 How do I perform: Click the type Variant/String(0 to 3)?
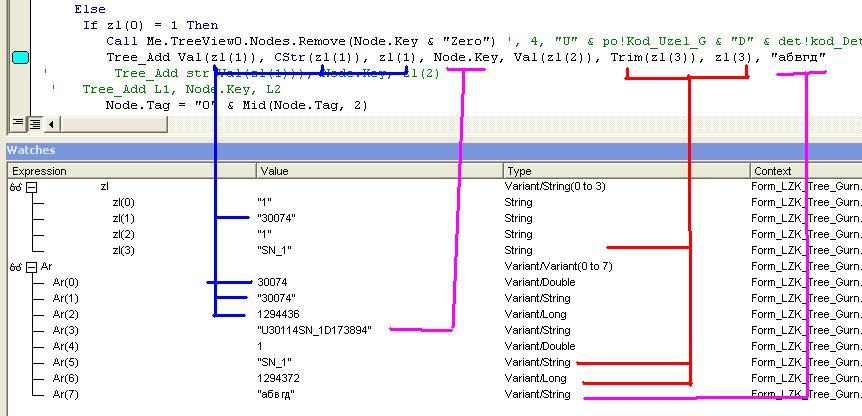click(555, 186)
